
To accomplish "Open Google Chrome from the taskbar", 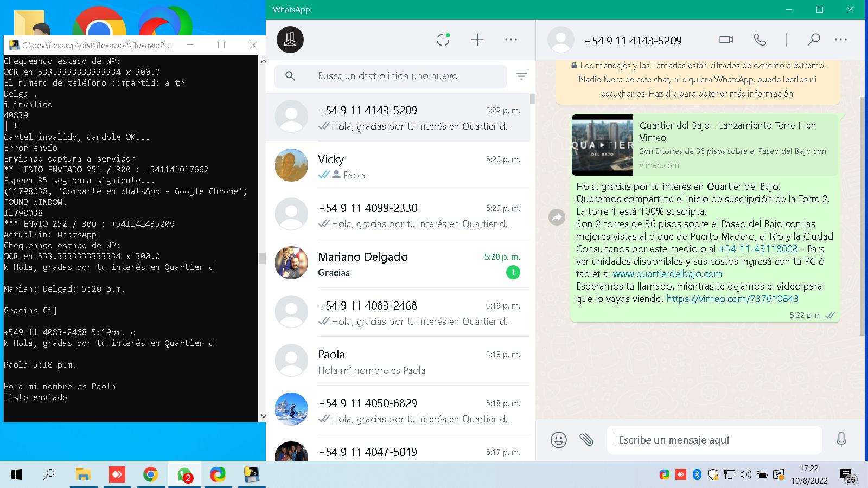I will [x=150, y=475].
